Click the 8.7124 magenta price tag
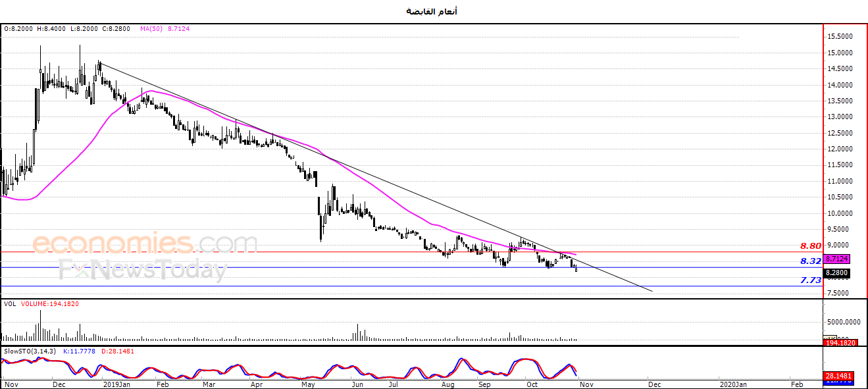The height and width of the screenshot is (389, 868). coord(836,259)
